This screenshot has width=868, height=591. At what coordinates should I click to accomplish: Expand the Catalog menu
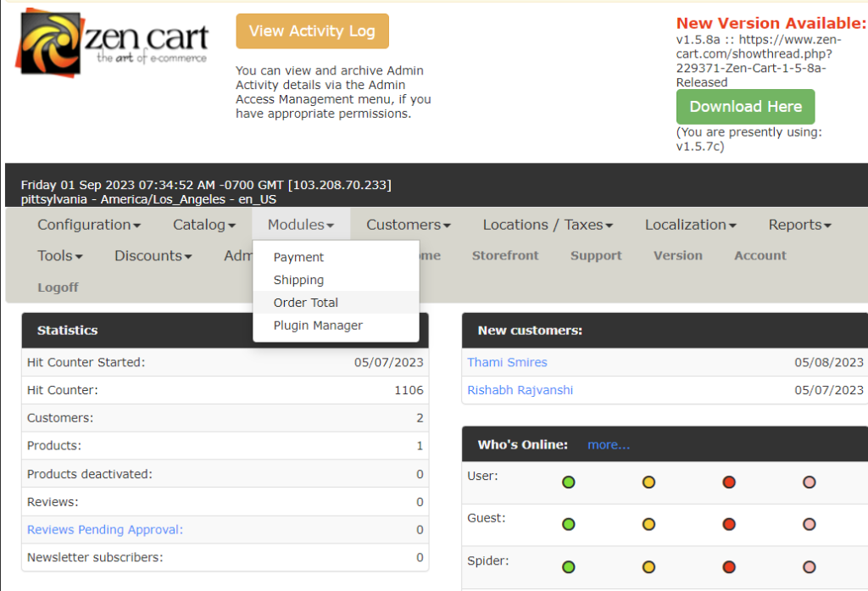pos(204,225)
